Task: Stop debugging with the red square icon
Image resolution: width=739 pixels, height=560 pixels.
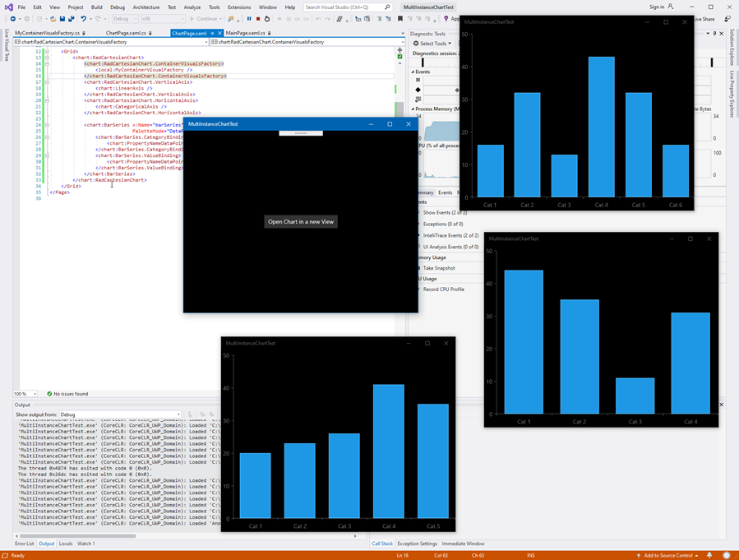Action: coord(258,19)
